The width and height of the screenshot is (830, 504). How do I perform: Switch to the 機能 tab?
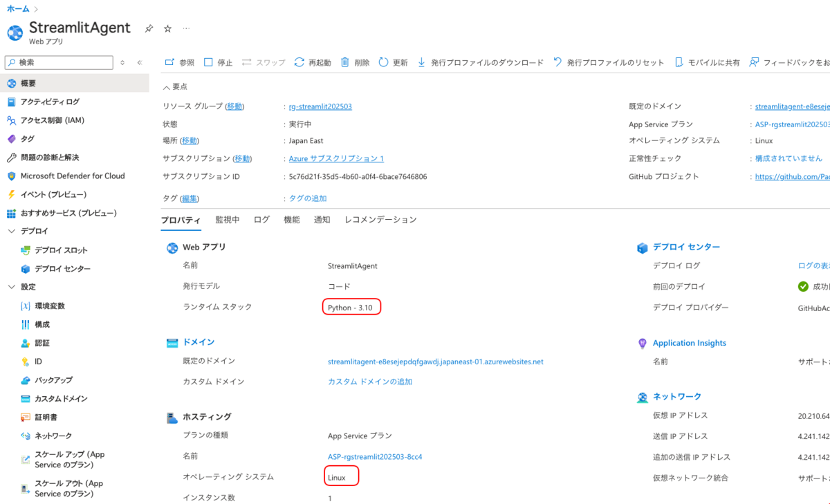click(292, 220)
